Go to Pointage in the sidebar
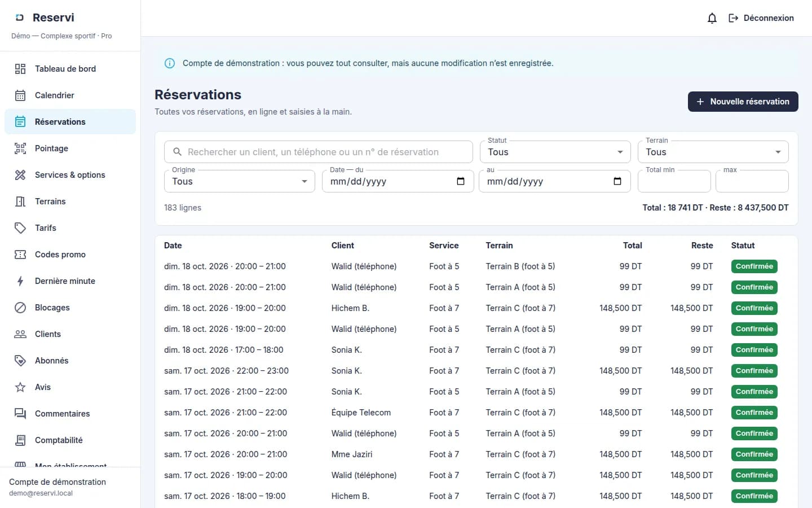Viewport: 812px width, 508px height. [x=70, y=148]
